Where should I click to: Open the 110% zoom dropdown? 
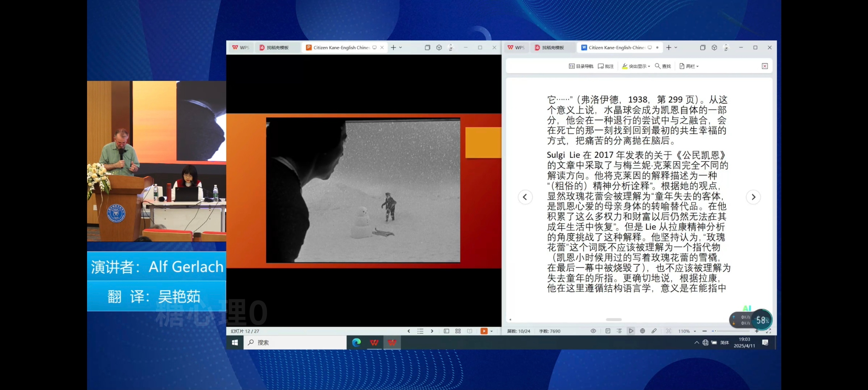(687, 331)
